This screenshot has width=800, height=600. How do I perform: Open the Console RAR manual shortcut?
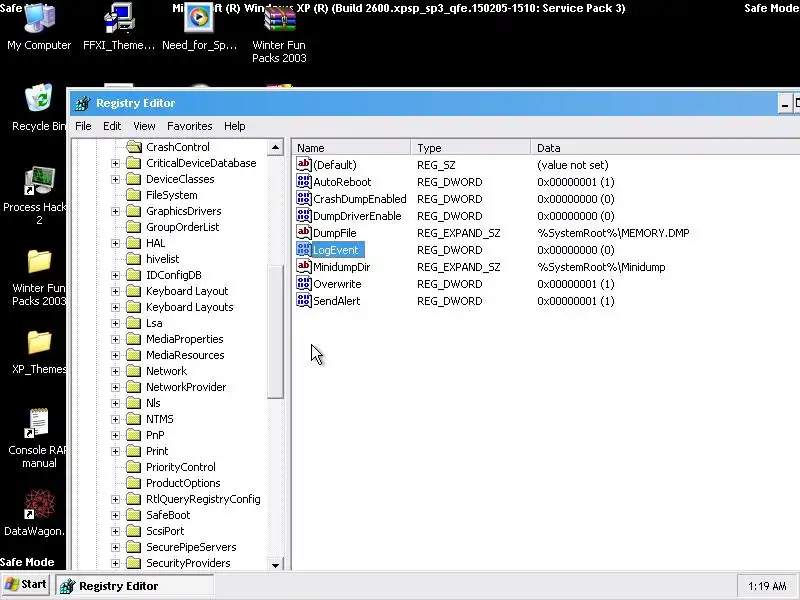39,438
